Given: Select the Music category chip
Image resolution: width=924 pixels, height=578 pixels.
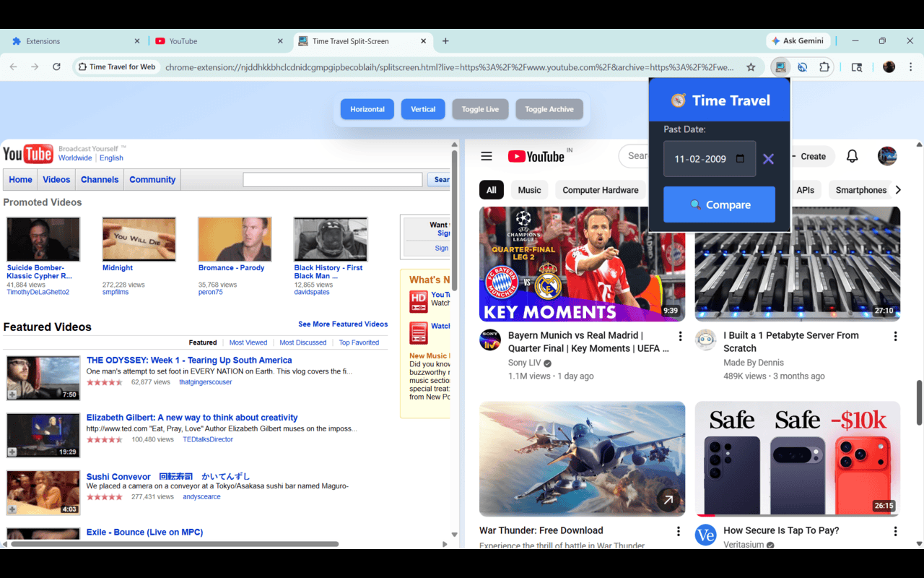Looking at the screenshot, I should click(529, 190).
